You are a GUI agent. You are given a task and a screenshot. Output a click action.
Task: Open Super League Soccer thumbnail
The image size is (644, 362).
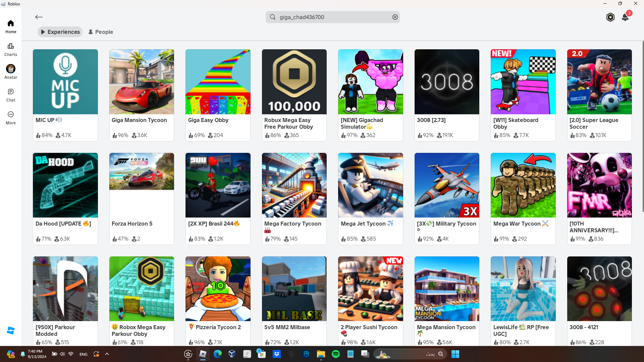599,82
